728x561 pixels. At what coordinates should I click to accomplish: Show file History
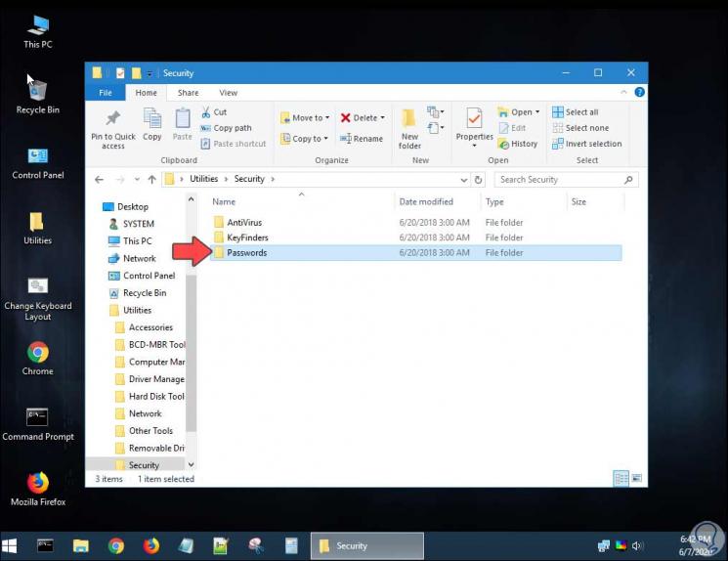[517, 144]
